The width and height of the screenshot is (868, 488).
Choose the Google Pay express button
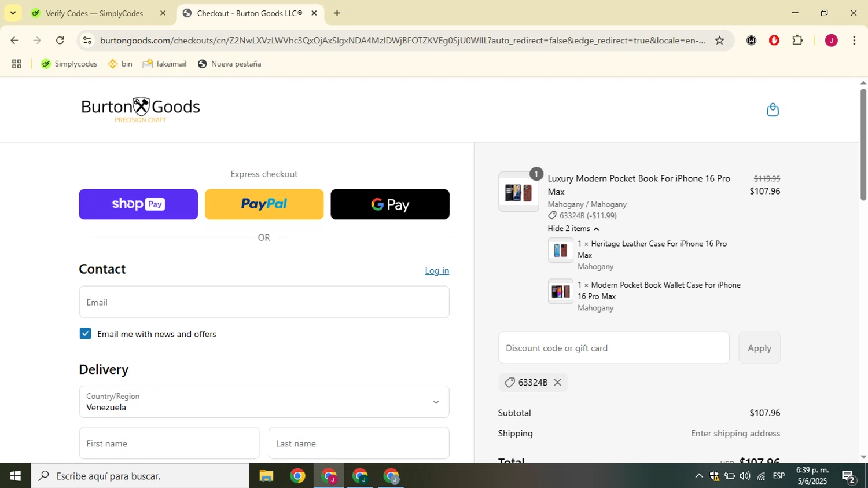click(390, 204)
